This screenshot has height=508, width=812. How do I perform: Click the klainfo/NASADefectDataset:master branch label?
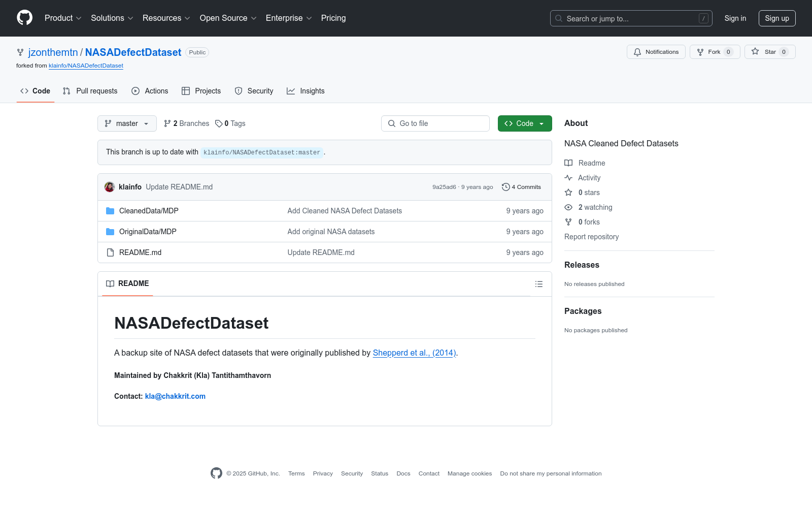(262, 152)
